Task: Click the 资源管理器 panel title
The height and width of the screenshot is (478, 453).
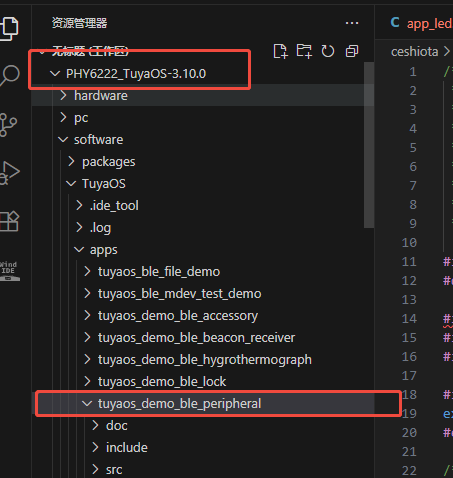Action: click(79, 23)
